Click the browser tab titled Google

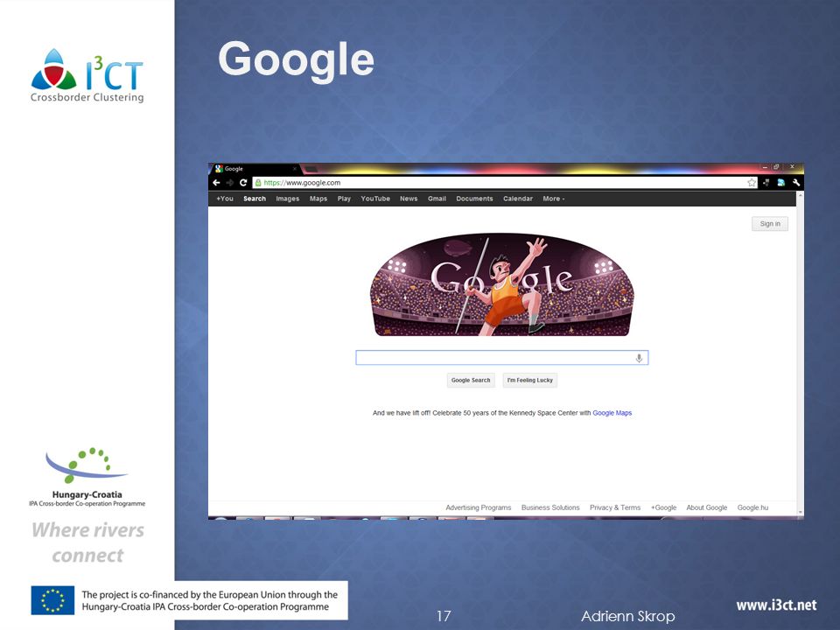coord(255,169)
